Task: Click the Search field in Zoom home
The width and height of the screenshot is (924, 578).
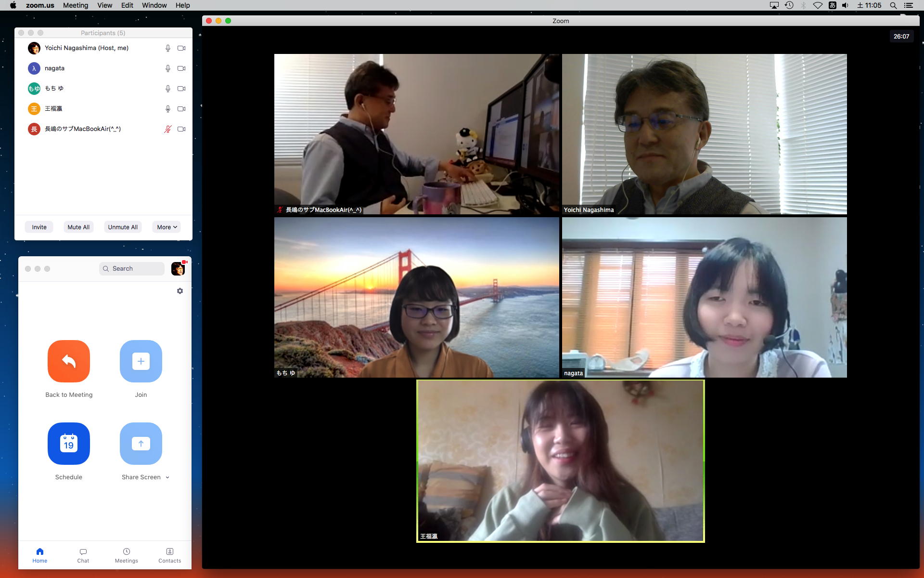Action: point(132,269)
